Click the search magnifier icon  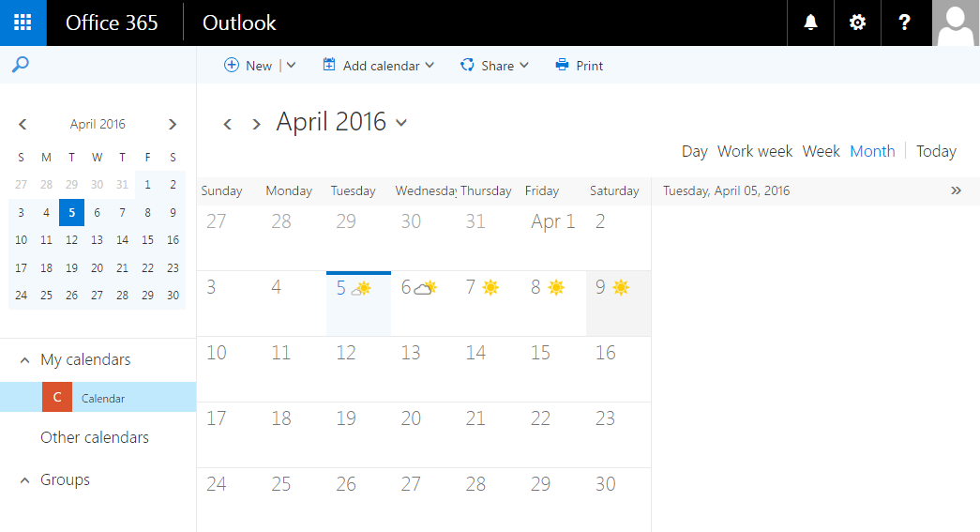[x=21, y=65]
